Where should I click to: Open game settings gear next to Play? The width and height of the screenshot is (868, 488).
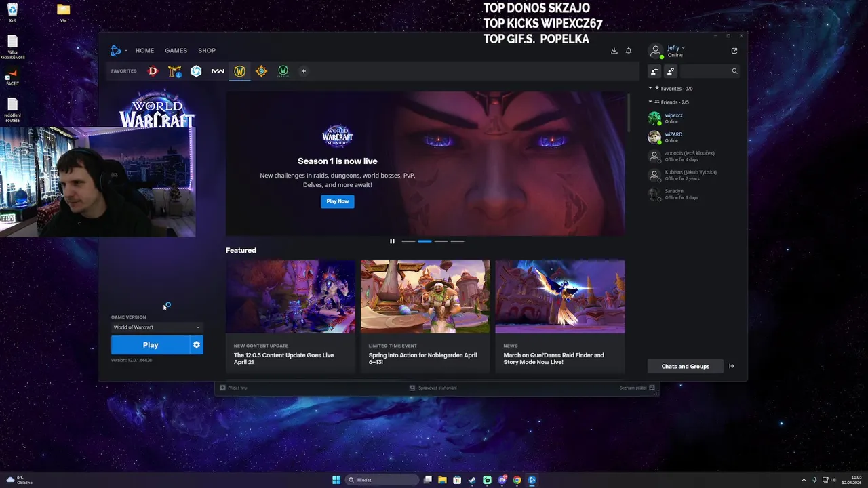[197, 345]
